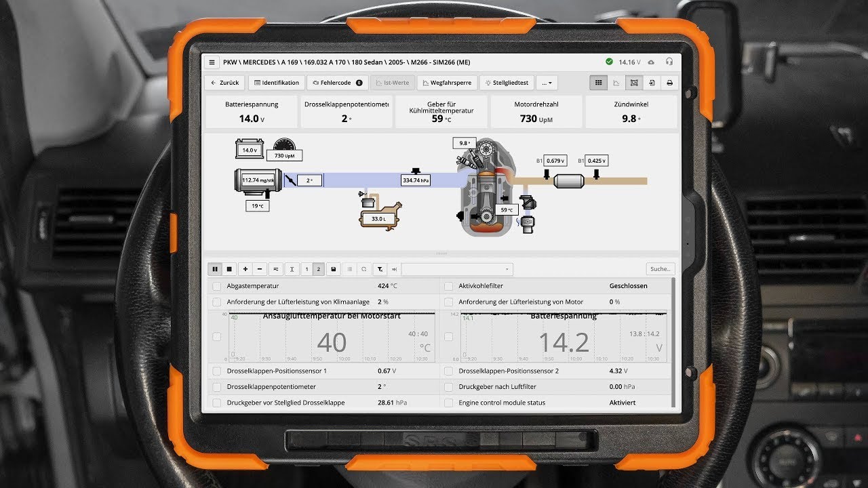This screenshot has height=488, width=868.
Task: Check the Aktivkohlefilter checkbox
Action: coord(449,286)
